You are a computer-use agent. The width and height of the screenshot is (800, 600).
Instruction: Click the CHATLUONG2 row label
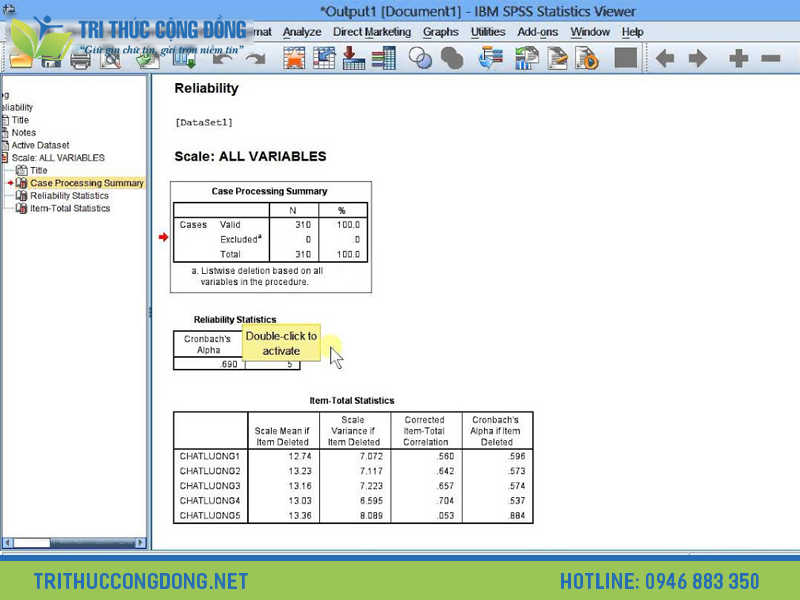[x=210, y=471]
